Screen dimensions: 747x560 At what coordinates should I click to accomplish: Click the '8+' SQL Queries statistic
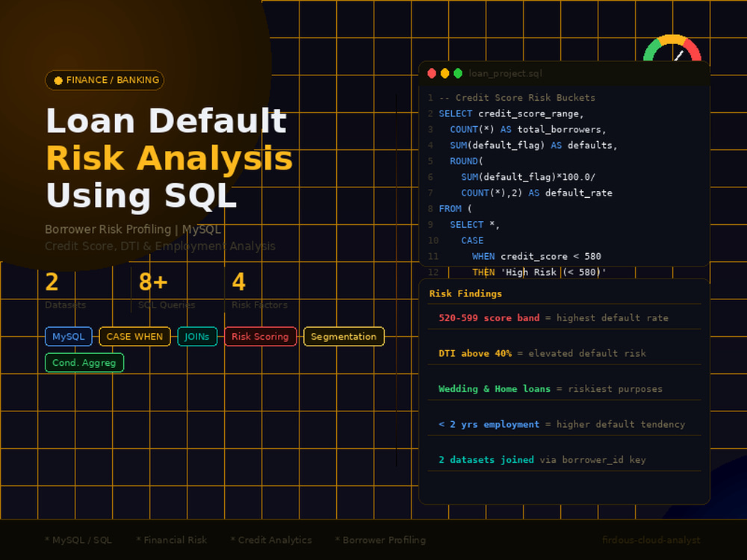click(x=153, y=282)
